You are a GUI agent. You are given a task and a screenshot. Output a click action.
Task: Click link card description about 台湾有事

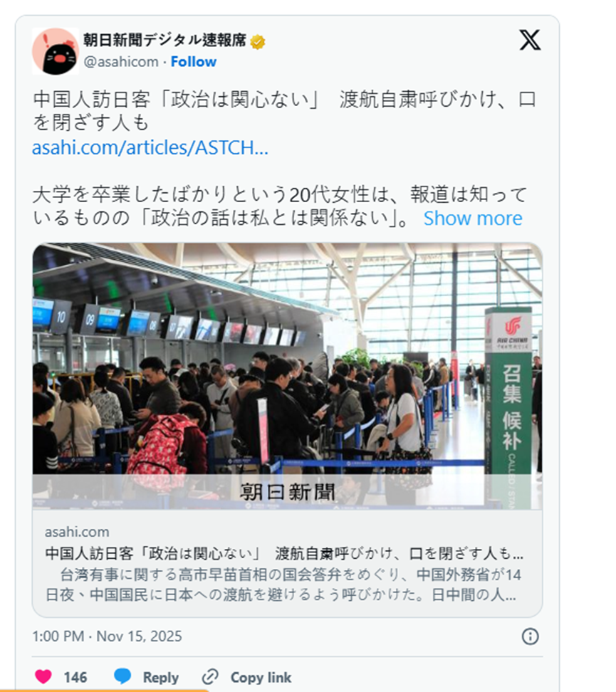[283, 584]
